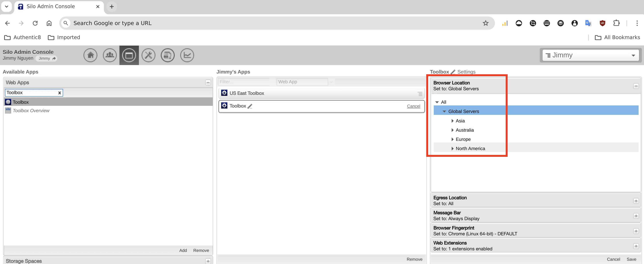Click the Filter input in Jimmy's Apps

pyautogui.click(x=244, y=82)
